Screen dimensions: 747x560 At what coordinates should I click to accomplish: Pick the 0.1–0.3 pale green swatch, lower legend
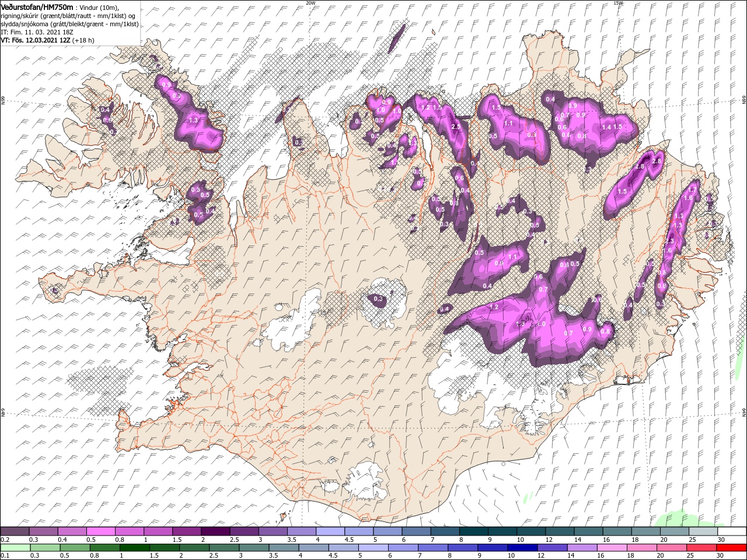coord(15,548)
